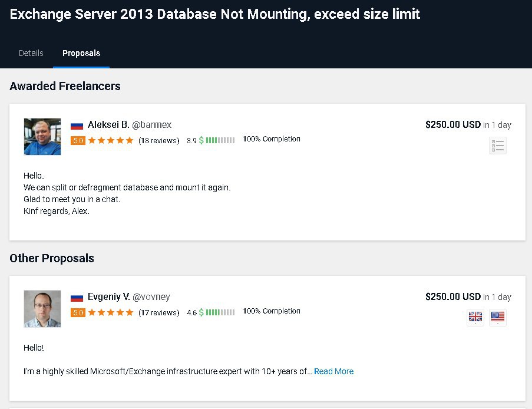Click the UK flag badge on Evgeniy's bid
Screen dimensions: 532x409
pos(475,317)
